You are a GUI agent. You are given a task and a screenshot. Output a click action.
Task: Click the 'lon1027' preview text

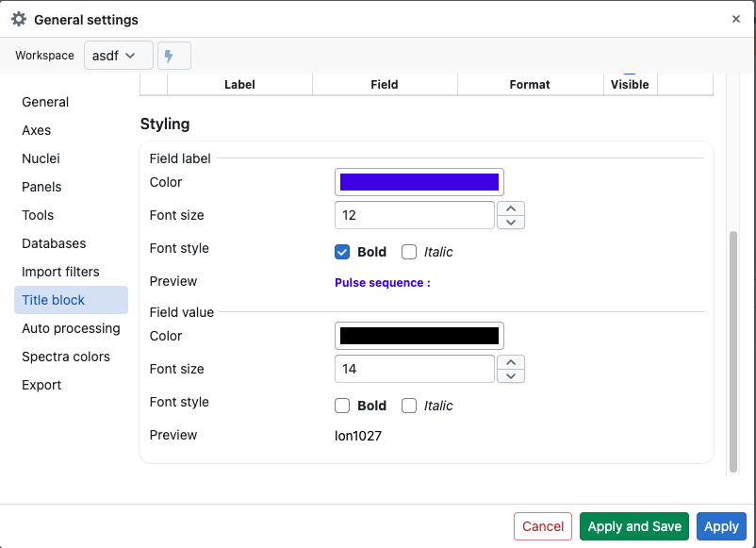pos(358,436)
